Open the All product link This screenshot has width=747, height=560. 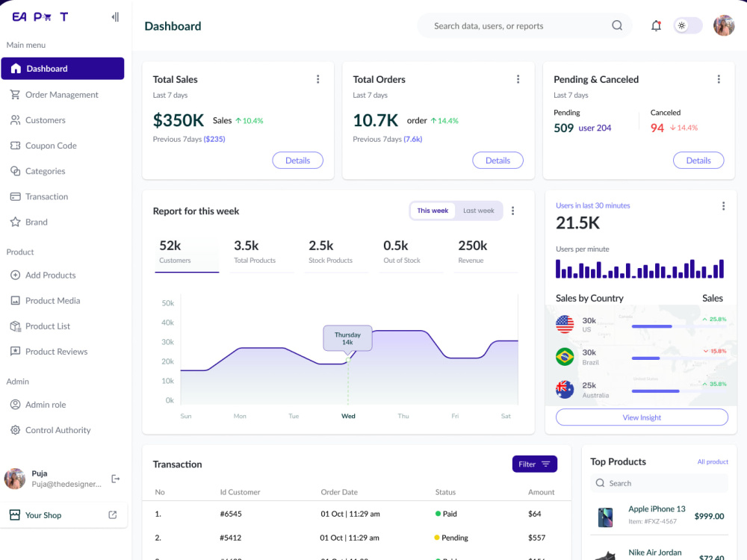(713, 462)
